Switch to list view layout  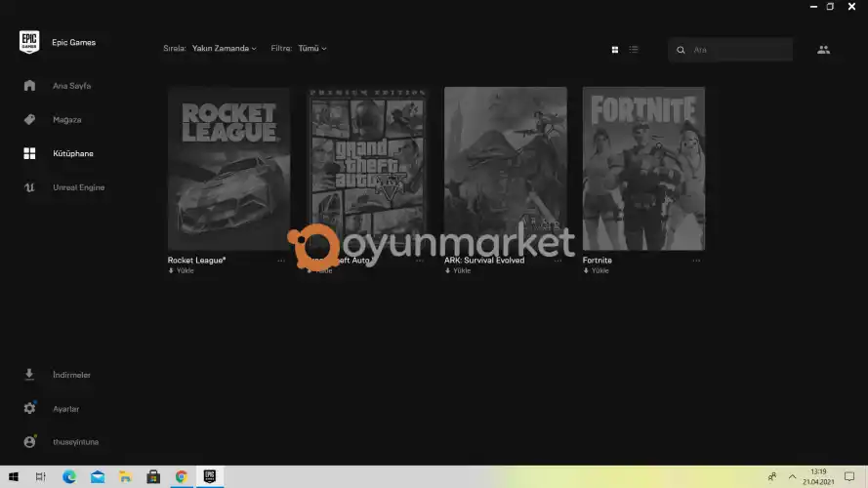click(634, 49)
